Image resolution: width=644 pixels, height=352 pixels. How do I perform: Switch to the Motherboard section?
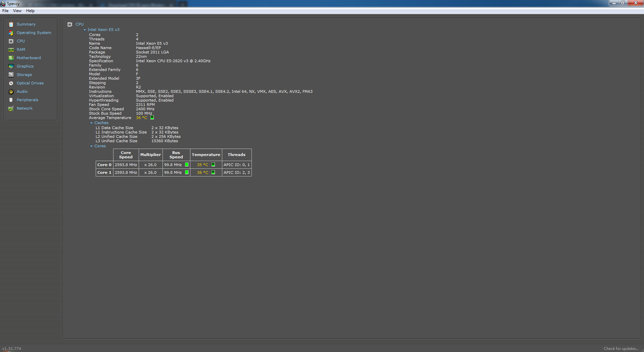coord(29,58)
